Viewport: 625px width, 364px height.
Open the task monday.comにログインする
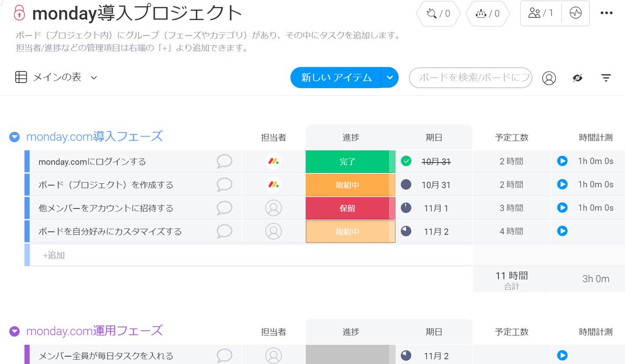[92, 161]
